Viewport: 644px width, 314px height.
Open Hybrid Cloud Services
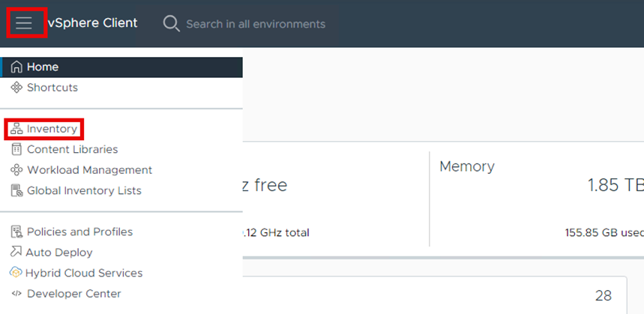(83, 273)
